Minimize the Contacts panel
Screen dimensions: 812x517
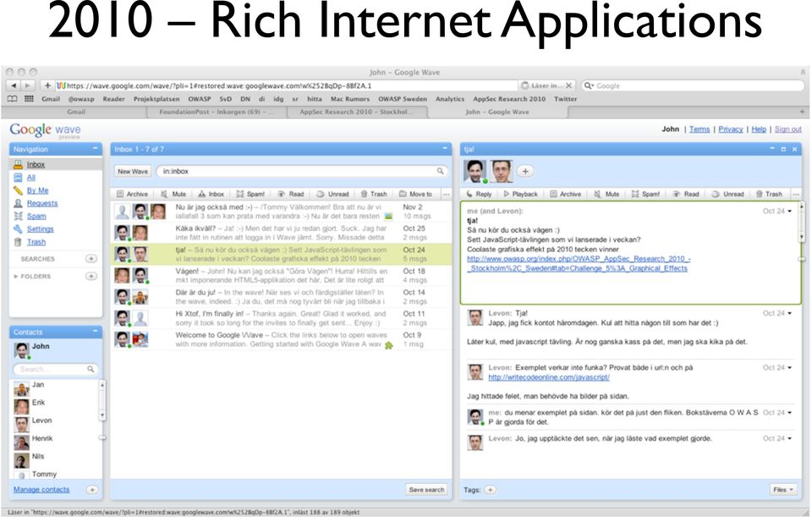(96, 331)
